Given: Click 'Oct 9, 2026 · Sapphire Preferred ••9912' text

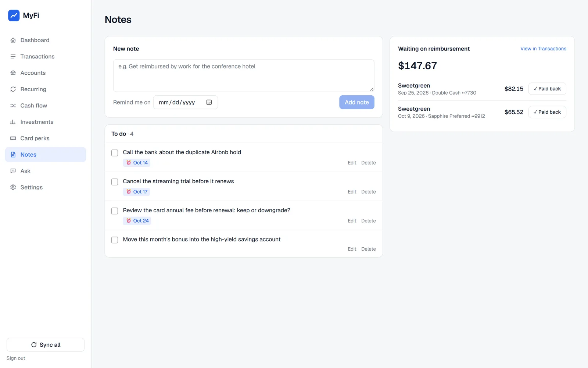Looking at the screenshot, I should [441, 116].
